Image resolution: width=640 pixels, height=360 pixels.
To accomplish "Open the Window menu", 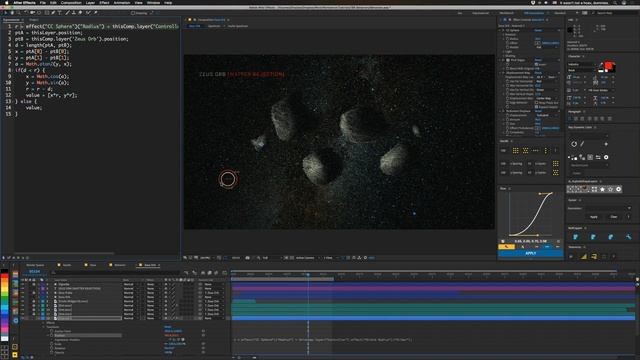I will (153, 2).
